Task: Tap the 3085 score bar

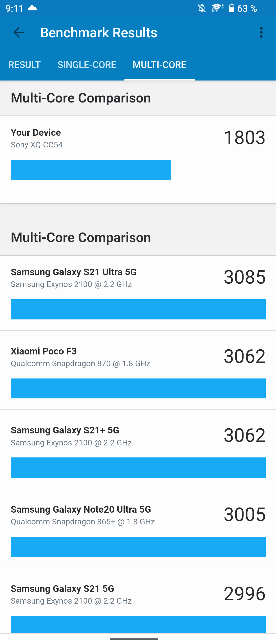Action: pos(138,309)
